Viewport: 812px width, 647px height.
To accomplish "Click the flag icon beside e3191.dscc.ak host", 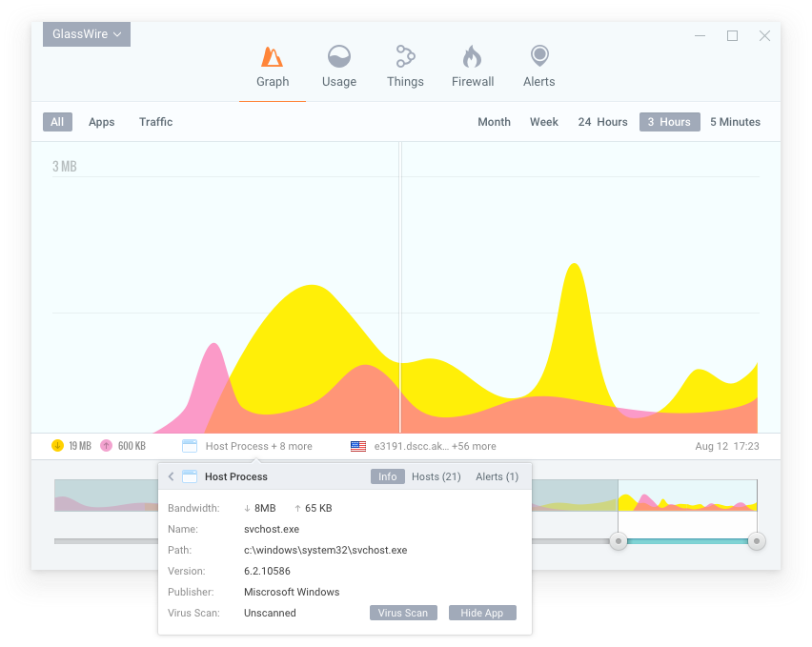I will coord(357,445).
